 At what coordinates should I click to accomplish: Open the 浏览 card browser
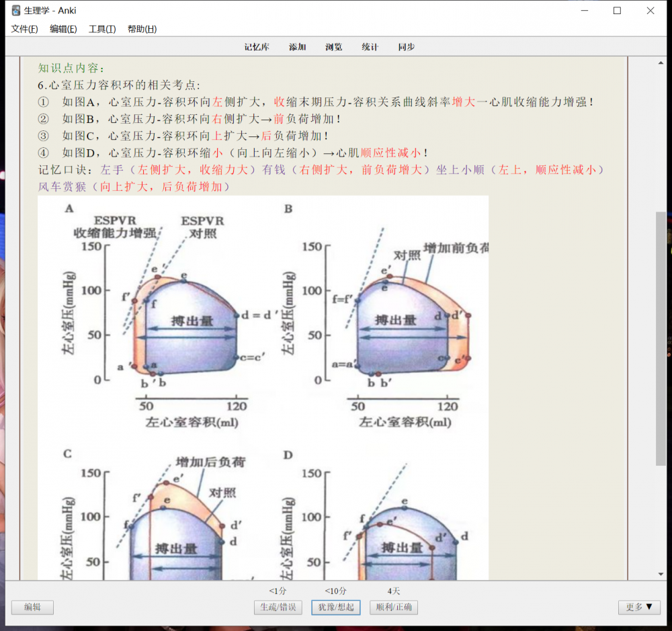[x=333, y=47]
